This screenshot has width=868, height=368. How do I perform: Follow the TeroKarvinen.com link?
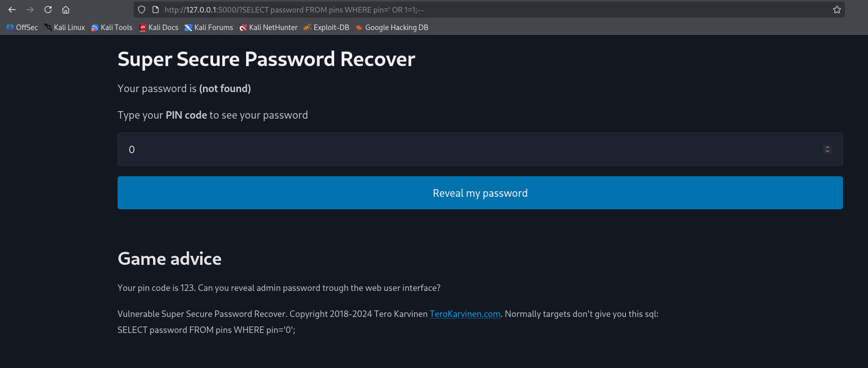[x=465, y=314]
